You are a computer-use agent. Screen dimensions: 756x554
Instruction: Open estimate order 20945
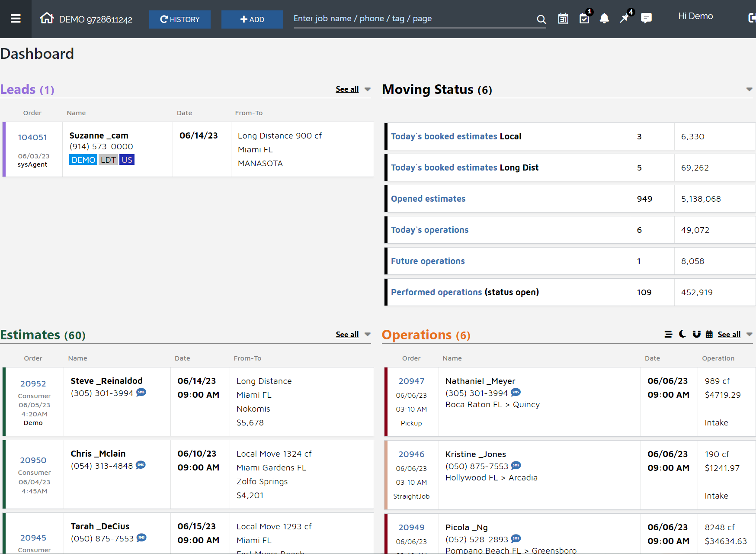[33, 538]
